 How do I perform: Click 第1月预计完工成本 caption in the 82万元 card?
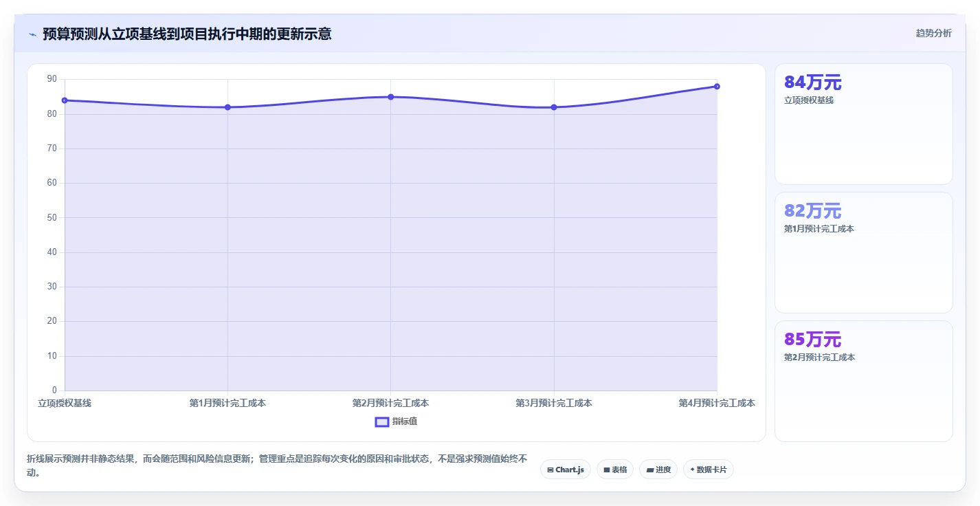coord(819,229)
